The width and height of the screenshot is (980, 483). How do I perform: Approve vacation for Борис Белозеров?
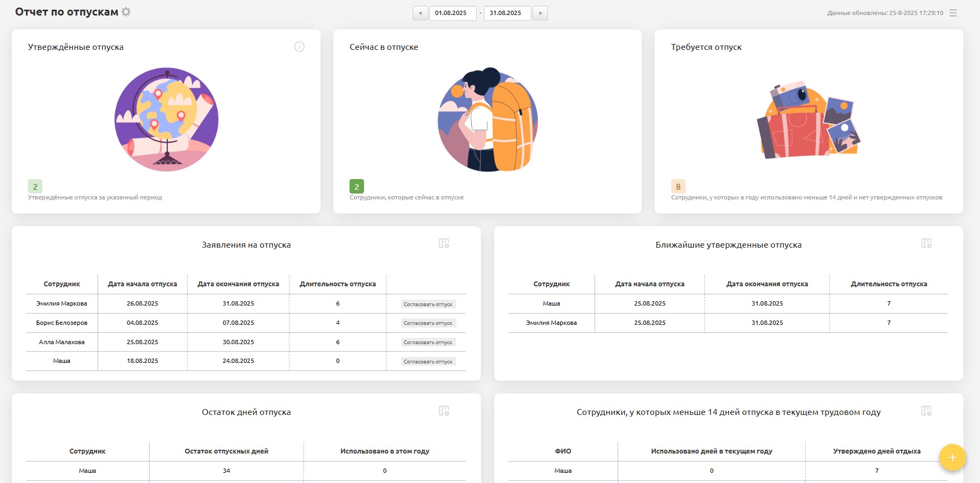click(x=428, y=323)
